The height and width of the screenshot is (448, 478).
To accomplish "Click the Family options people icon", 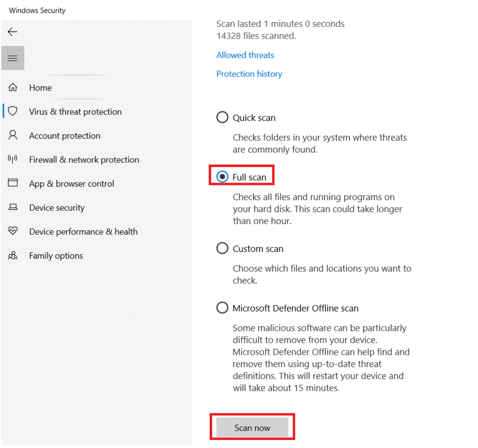I will point(13,255).
